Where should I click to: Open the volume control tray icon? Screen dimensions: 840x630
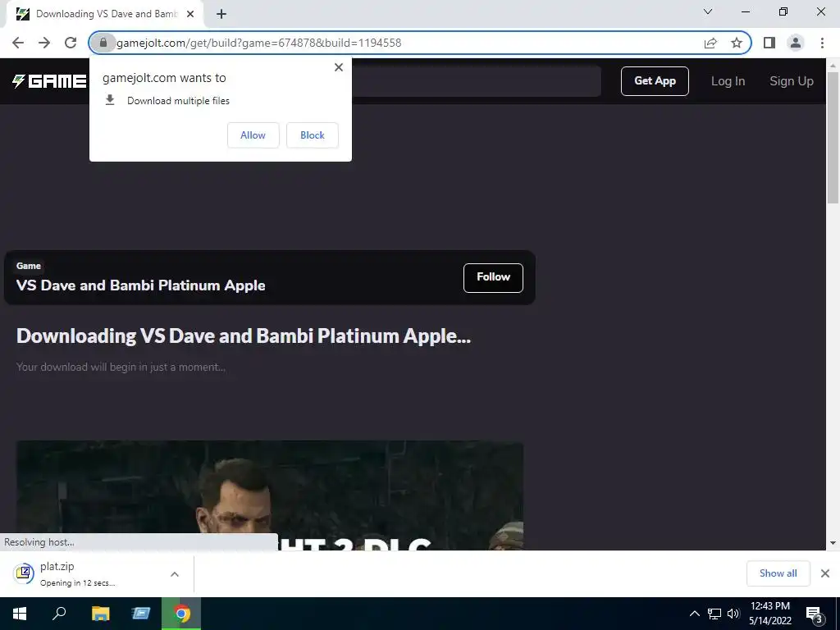[x=733, y=614]
